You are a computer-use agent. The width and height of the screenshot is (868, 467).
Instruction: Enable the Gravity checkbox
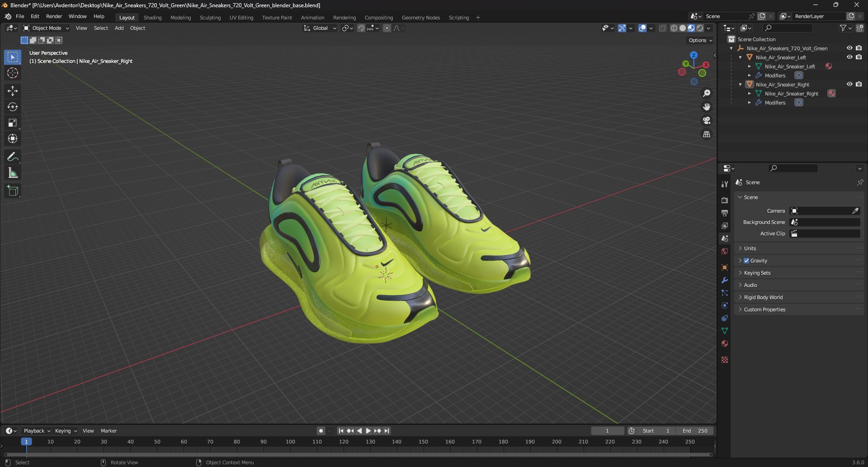tap(746, 261)
